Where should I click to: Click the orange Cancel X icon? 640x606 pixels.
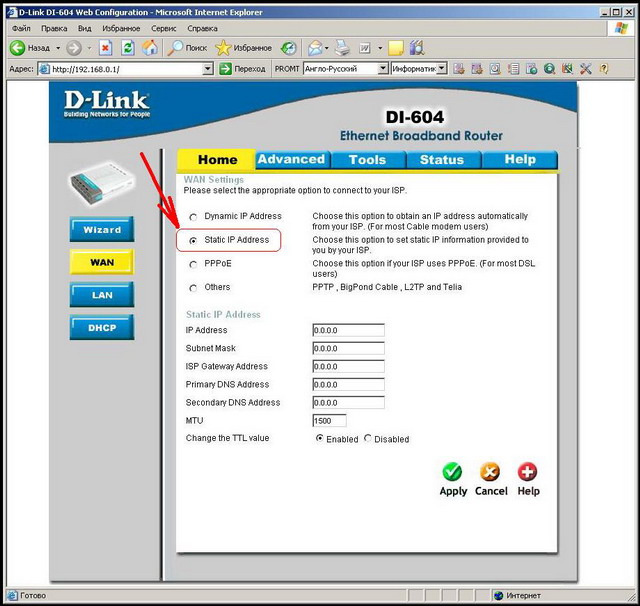[490, 472]
